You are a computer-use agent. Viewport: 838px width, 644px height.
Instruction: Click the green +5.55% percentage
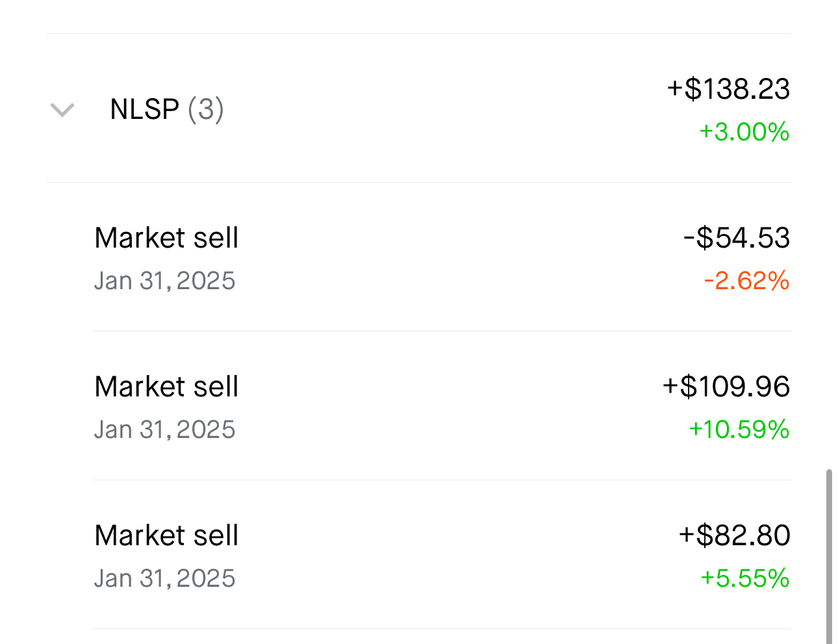click(x=745, y=578)
